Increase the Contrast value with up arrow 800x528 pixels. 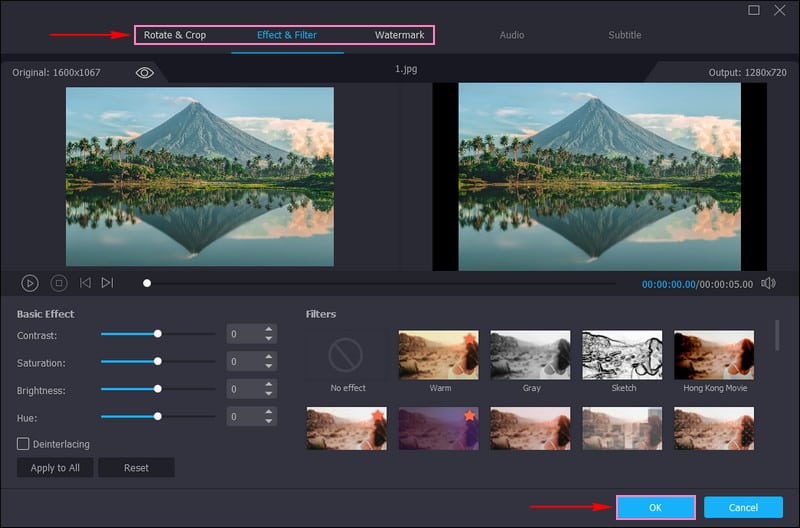[268, 330]
